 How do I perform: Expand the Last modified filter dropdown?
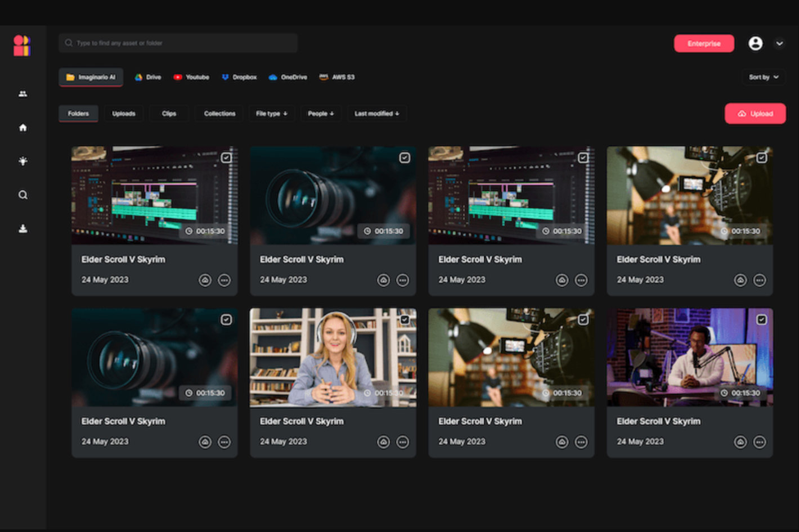(377, 114)
